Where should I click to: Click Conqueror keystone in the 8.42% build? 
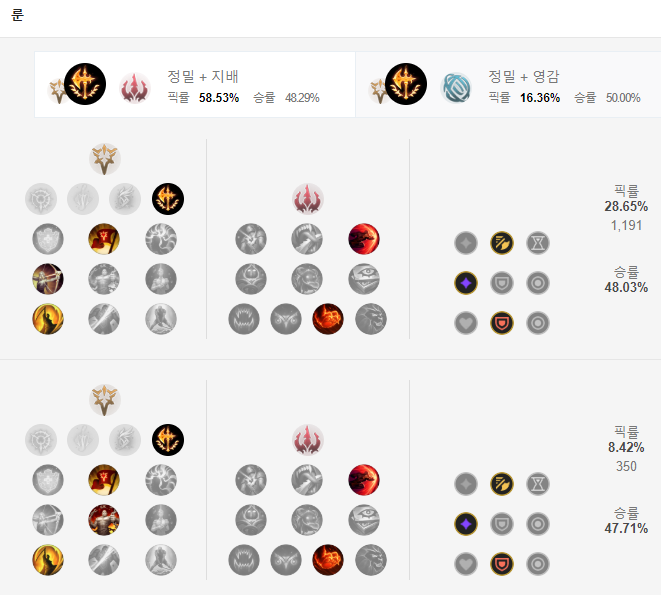[x=168, y=440]
